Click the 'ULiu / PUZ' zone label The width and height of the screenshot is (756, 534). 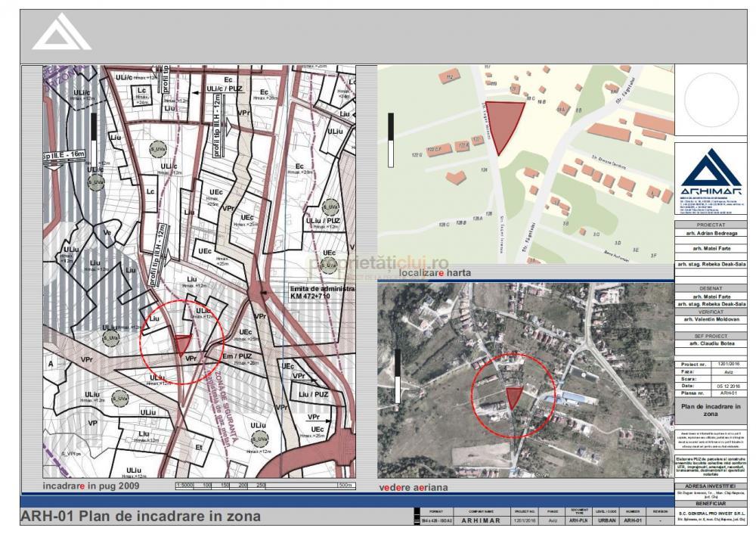click(x=323, y=221)
